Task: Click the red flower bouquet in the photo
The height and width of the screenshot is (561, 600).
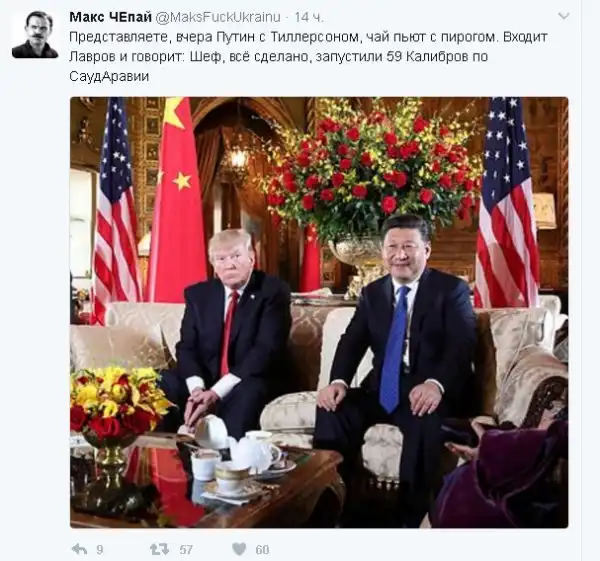Action: pyautogui.click(x=373, y=168)
